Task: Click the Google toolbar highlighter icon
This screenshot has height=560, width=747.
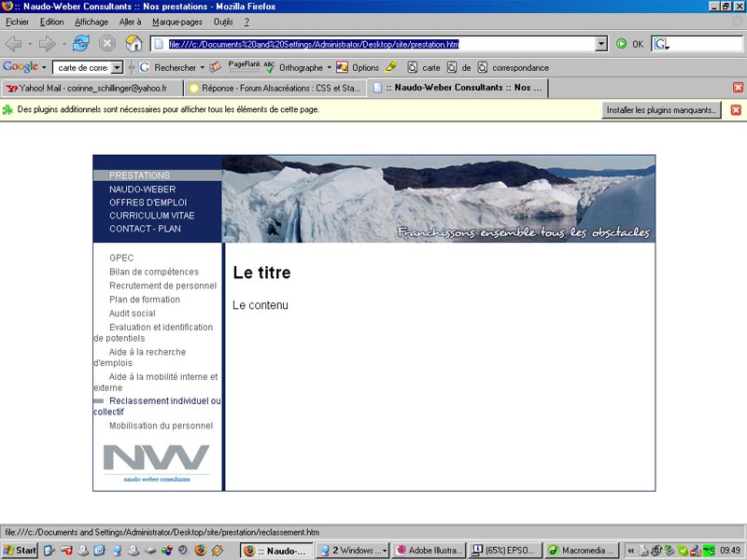Action: click(x=391, y=67)
